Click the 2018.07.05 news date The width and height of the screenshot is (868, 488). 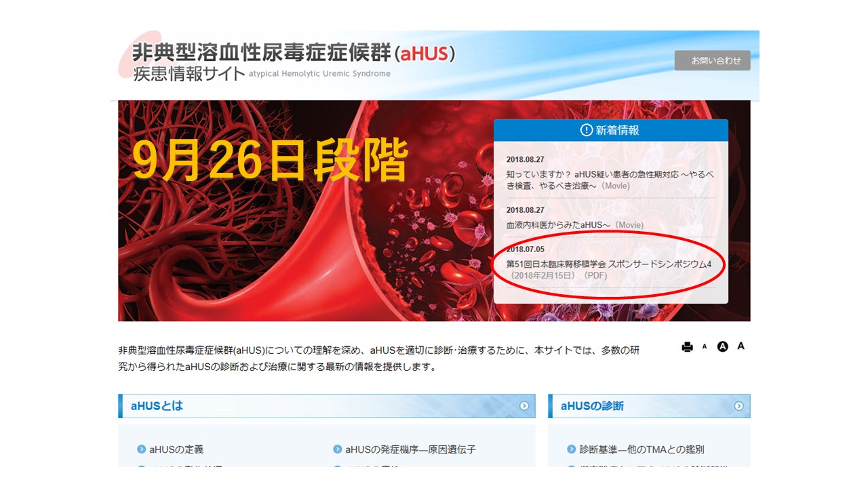pyautogui.click(x=526, y=249)
